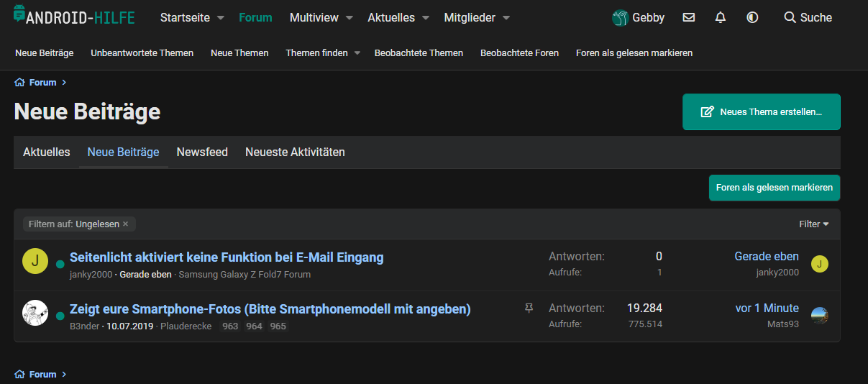Open Gebby's user account menu

click(639, 17)
